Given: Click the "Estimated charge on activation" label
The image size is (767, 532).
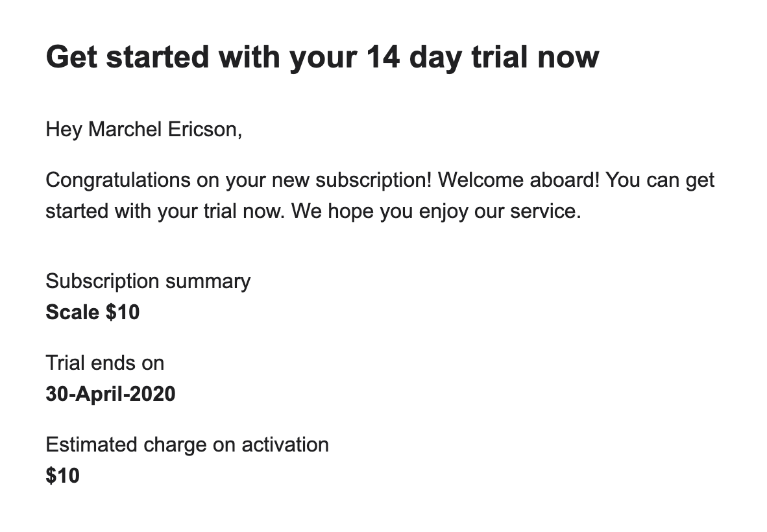Looking at the screenshot, I should (187, 444).
